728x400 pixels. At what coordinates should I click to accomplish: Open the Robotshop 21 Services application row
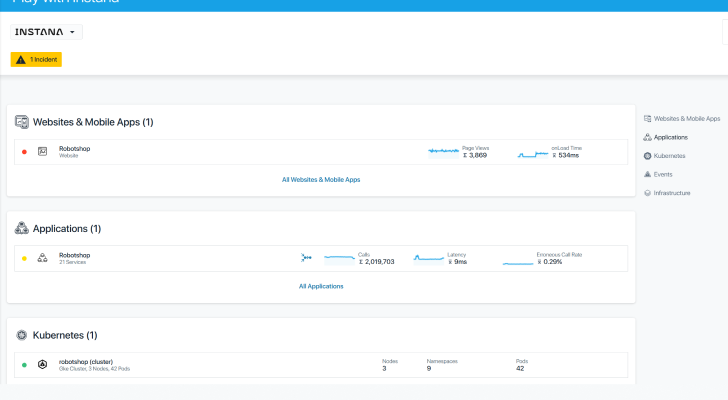point(321,258)
